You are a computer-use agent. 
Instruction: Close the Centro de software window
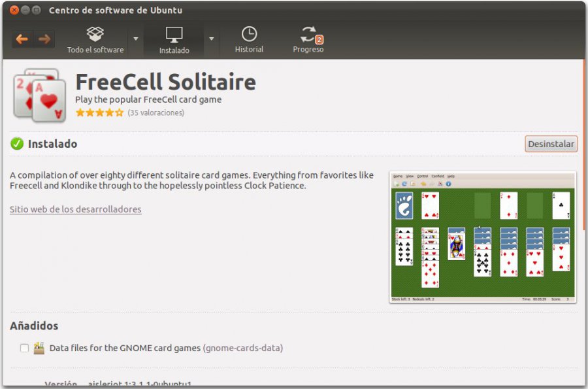[x=14, y=10]
